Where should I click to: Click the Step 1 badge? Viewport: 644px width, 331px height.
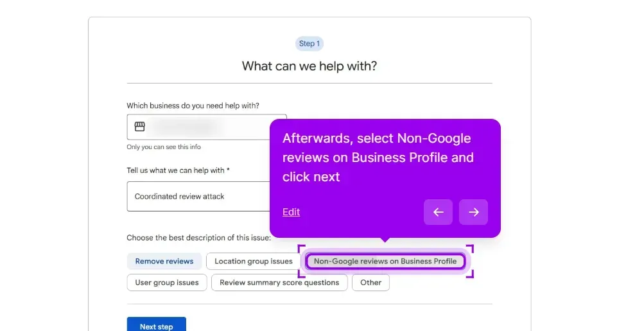point(309,44)
